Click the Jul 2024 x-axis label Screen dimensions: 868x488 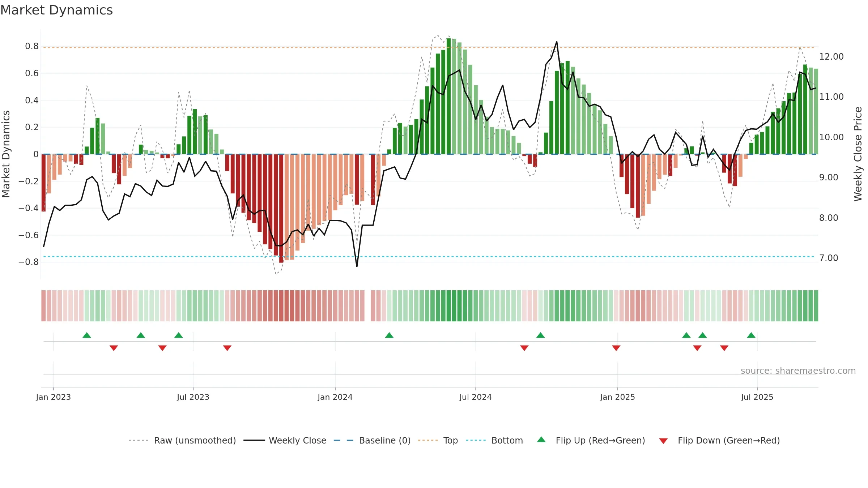click(x=476, y=397)
